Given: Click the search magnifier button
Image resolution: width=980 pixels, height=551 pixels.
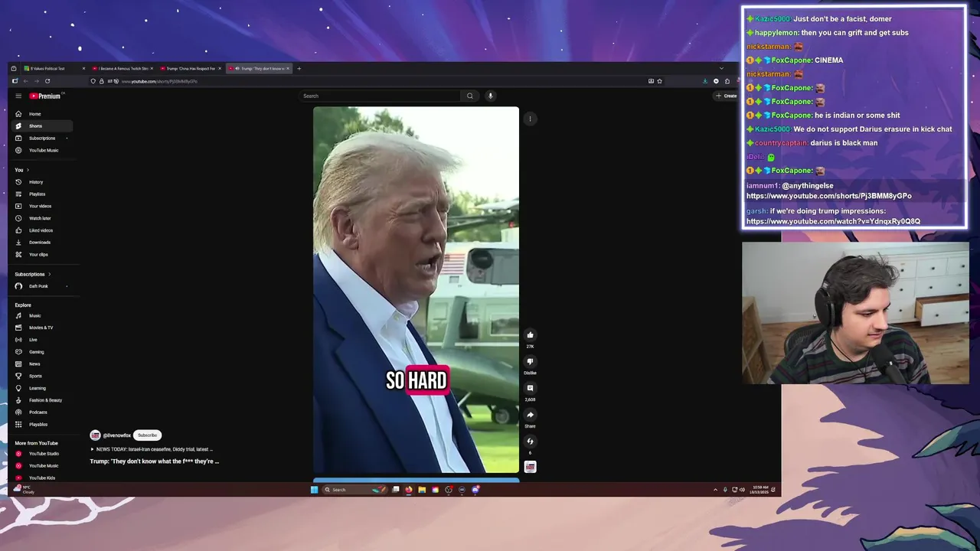Looking at the screenshot, I should point(470,96).
